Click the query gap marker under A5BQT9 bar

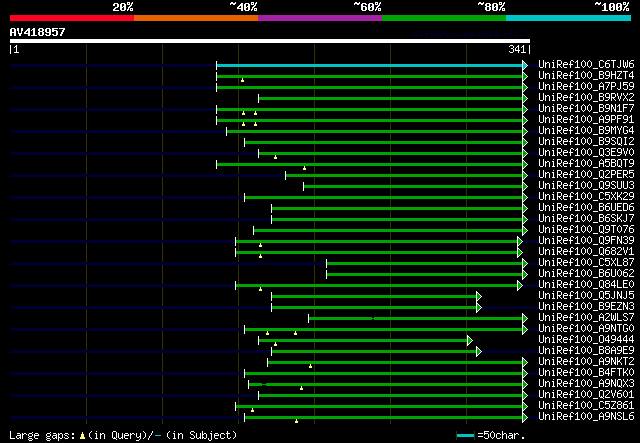coord(304,168)
